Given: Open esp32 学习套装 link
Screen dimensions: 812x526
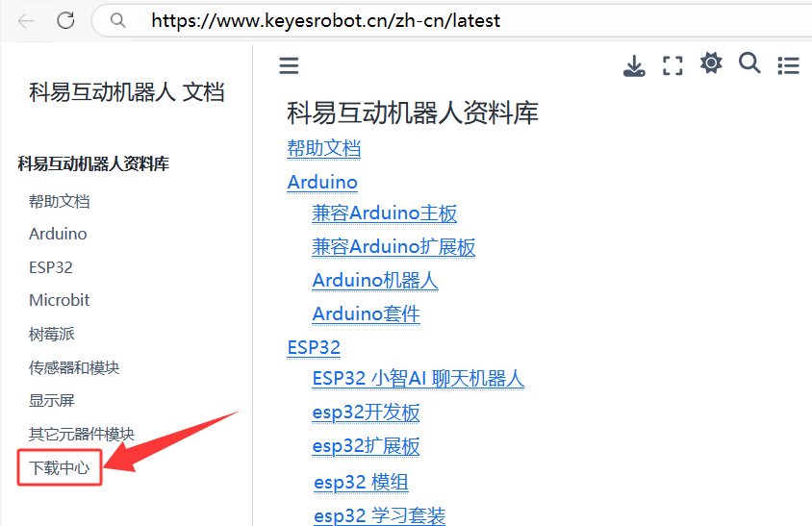Looking at the screenshot, I should [x=380, y=516].
